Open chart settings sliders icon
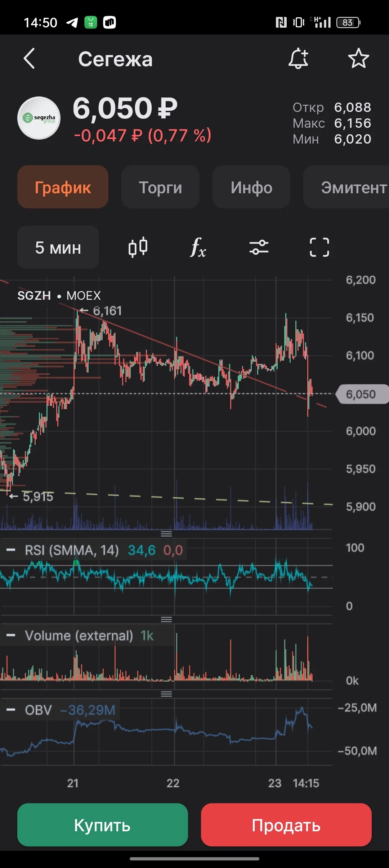 click(x=259, y=247)
